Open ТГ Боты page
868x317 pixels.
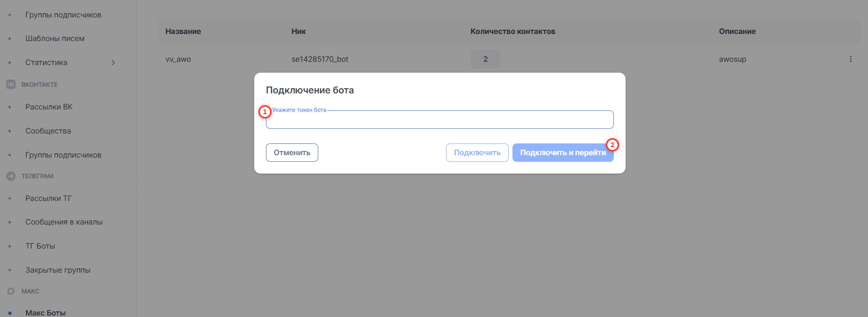pos(40,246)
